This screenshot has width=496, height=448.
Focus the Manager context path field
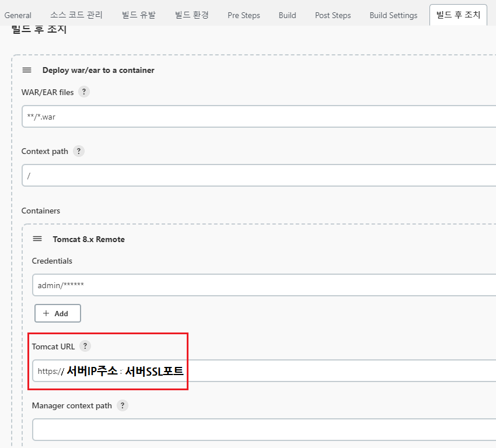[x=264, y=430]
